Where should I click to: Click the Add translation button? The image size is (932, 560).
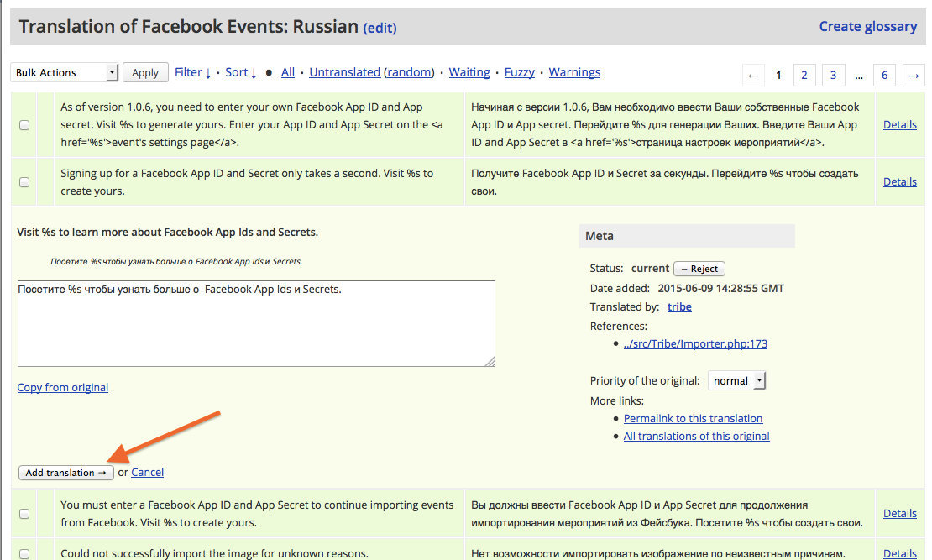coord(65,472)
